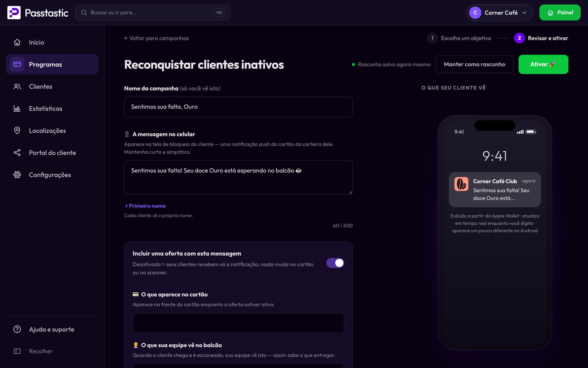This screenshot has height=368, width=588.
Task: Click the house icon in Painel button
Action: (x=550, y=13)
